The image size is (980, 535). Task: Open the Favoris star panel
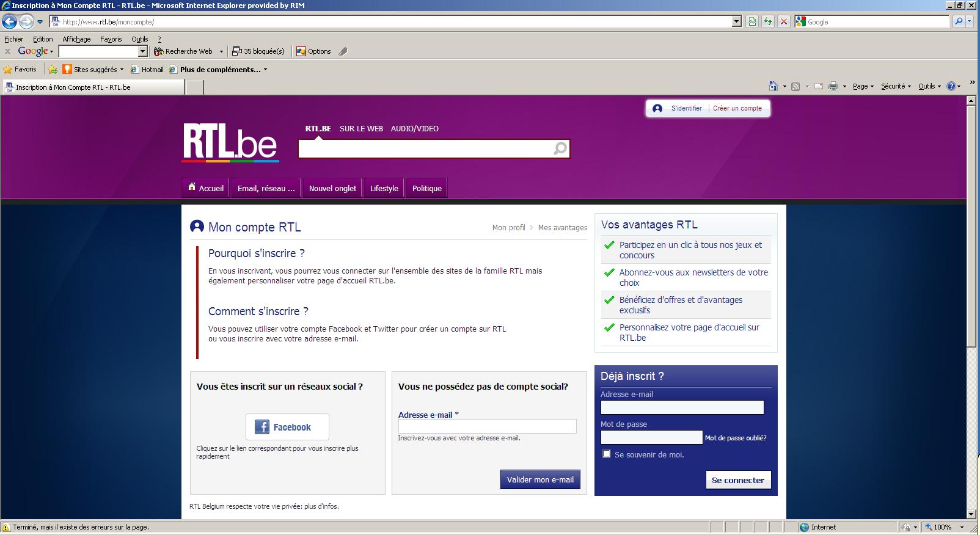click(20, 70)
